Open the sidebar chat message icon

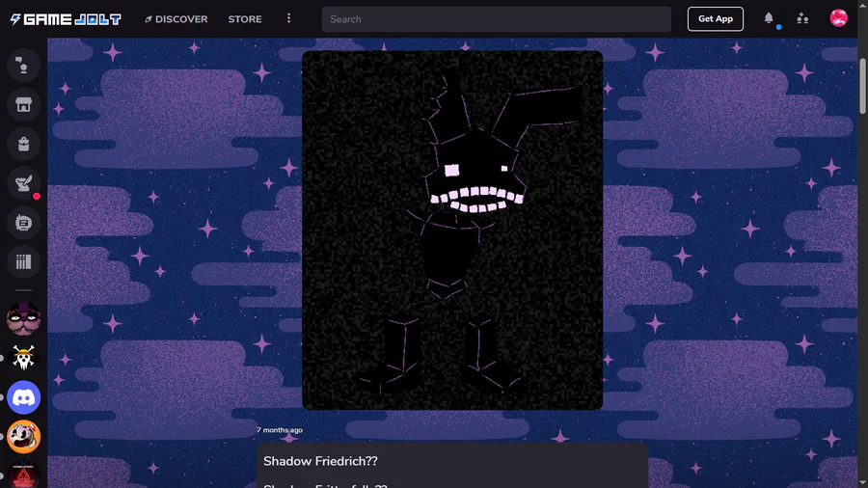(x=23, y=223)
